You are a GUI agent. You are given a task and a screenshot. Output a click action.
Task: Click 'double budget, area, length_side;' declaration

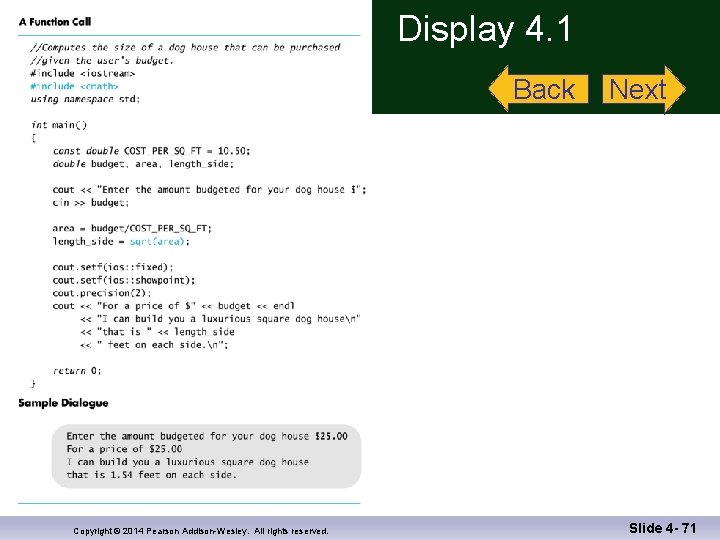(143, 164)
